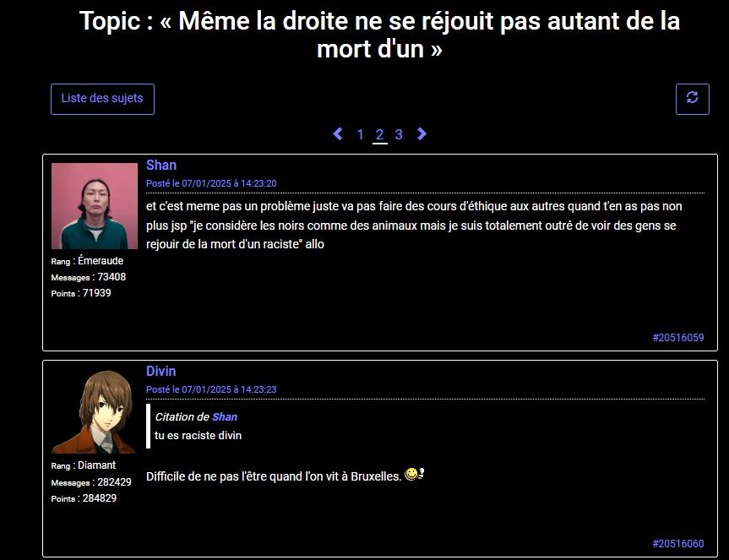Click the refresh topic icon button
This screenshot has width=729, height=560.
tap(693, 99)
